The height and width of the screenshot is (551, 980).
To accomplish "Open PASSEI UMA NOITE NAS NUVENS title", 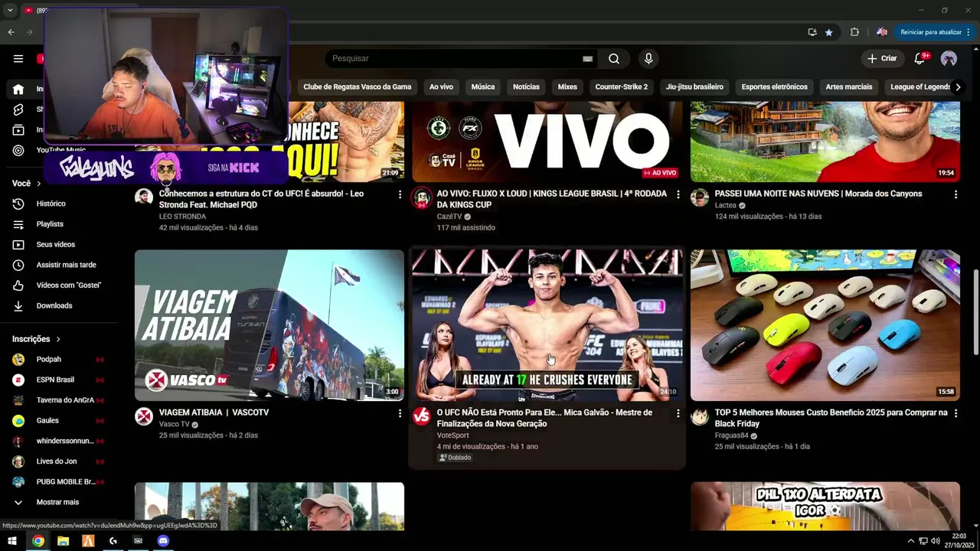I will (818, 194).
